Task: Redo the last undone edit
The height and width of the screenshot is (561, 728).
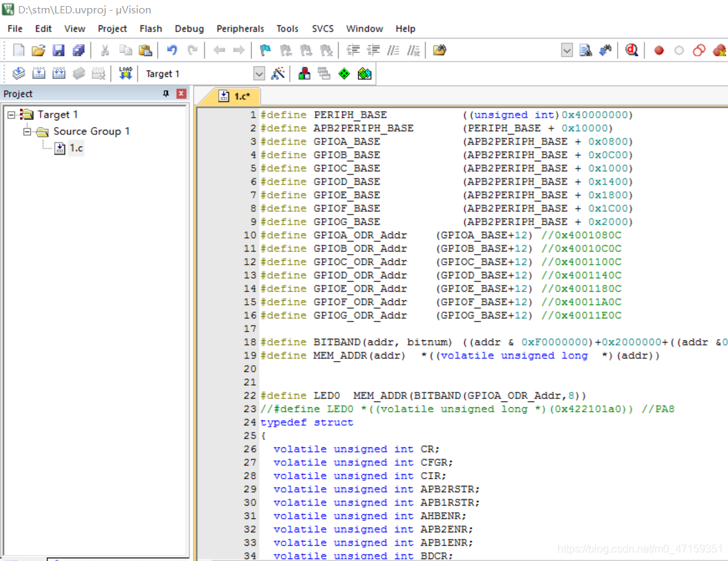Action: click(192, 50)
